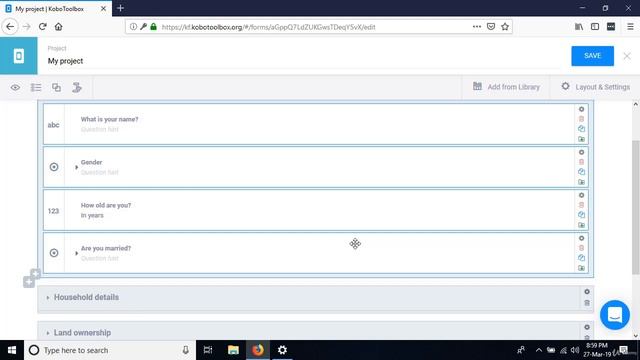Add "Are you married?" to library

pyautogui.click(x=581, y=268)
